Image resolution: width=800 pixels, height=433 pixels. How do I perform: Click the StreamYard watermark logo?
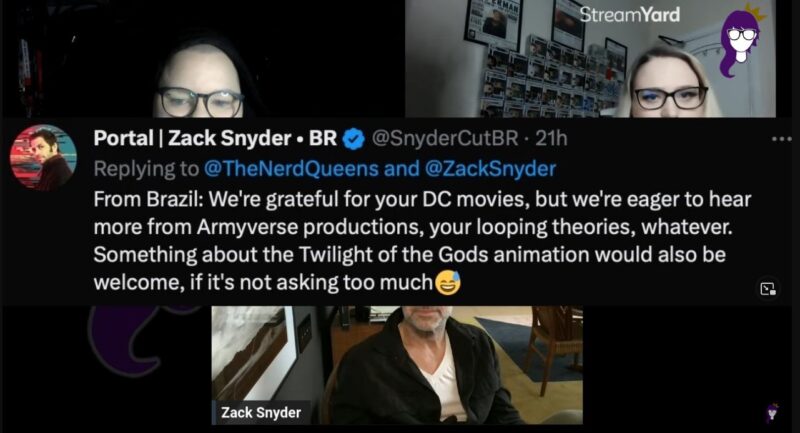(x=630, y=15)
